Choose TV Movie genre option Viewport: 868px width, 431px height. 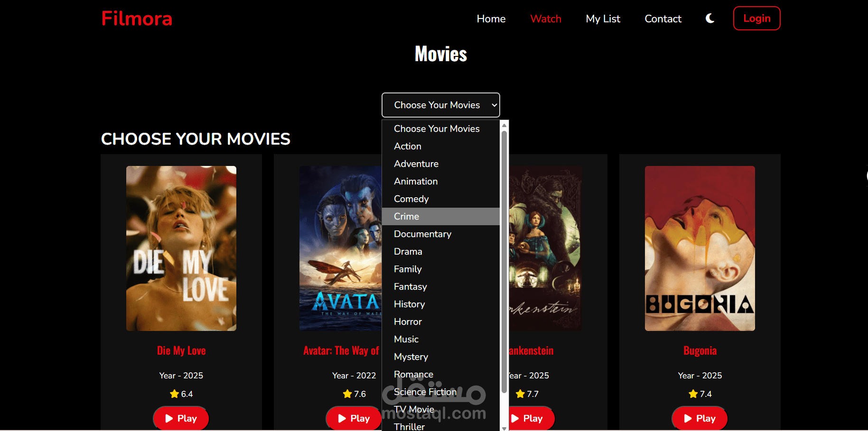pos(441,409)
